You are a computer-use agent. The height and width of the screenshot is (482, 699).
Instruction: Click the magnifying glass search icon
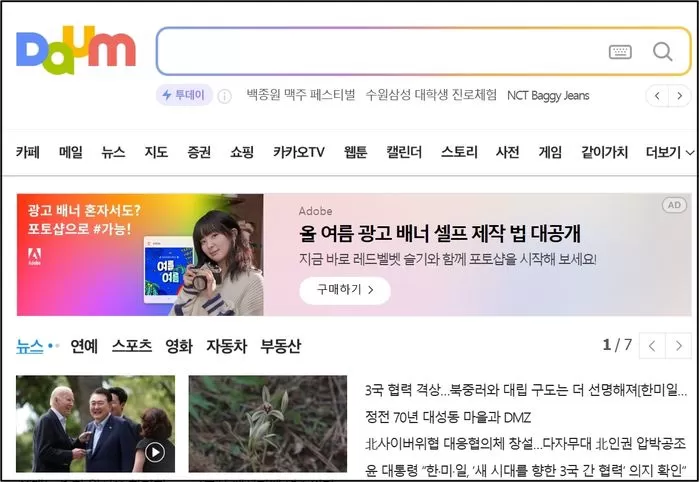[662, 52]
